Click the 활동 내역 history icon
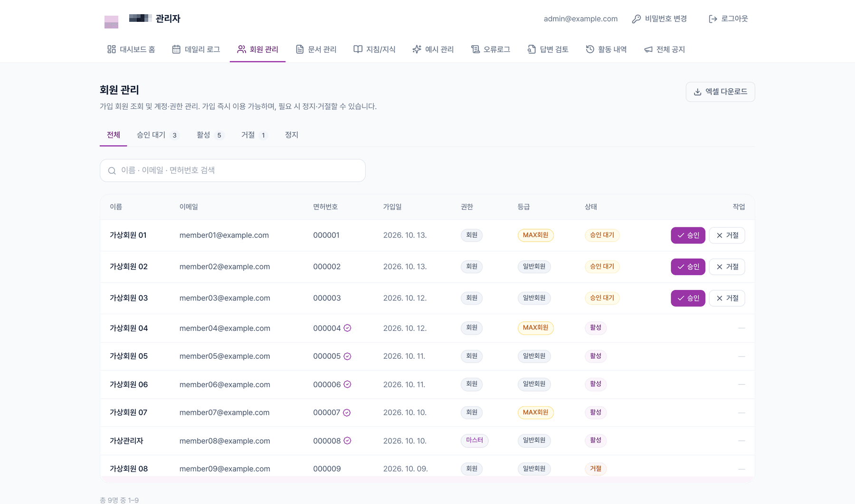 (x=590, y=49)
